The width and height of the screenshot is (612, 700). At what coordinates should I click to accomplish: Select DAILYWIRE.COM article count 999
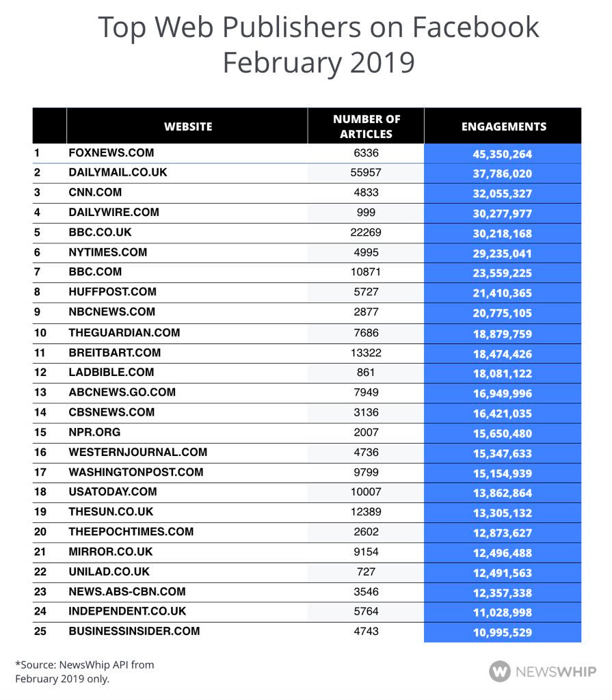click(366, 213)
